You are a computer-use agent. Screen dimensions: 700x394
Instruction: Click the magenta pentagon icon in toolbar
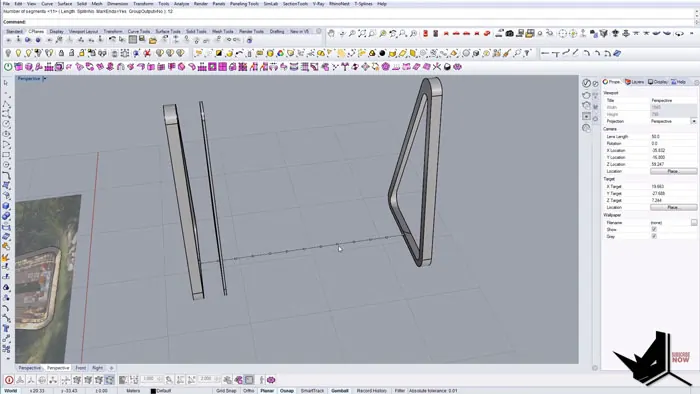point(386,67)
